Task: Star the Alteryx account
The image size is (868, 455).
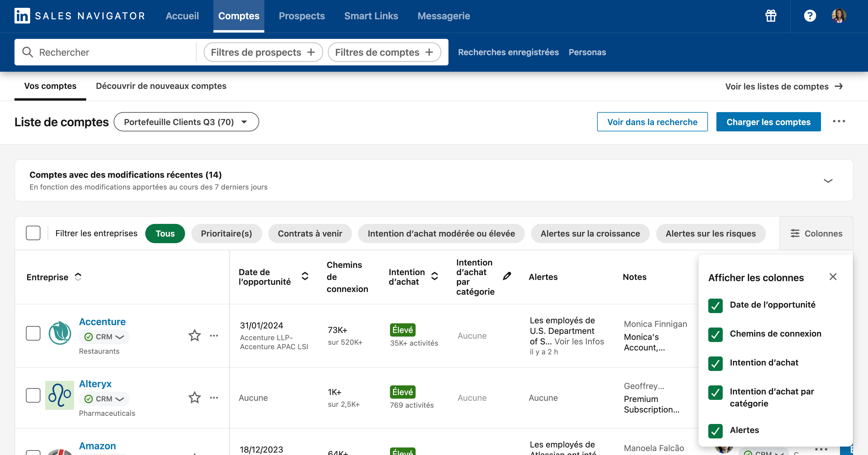Action: (194, 397)
